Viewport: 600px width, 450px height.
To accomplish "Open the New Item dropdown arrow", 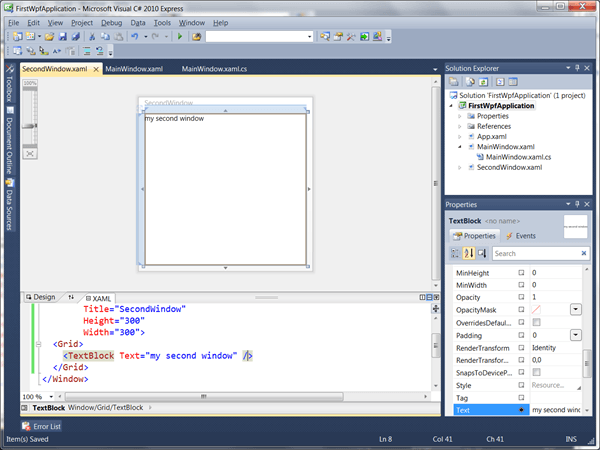I will click(39, 37).
